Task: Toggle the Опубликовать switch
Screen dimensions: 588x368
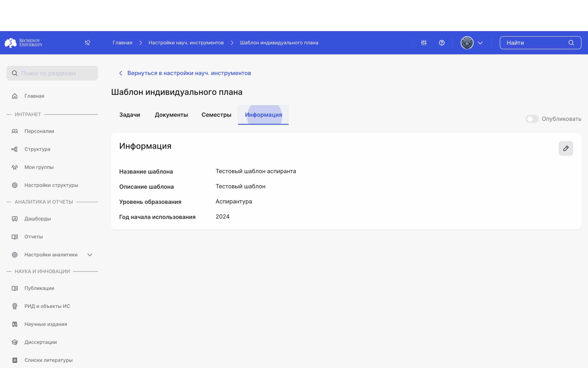Action: [x=532, y=119]
